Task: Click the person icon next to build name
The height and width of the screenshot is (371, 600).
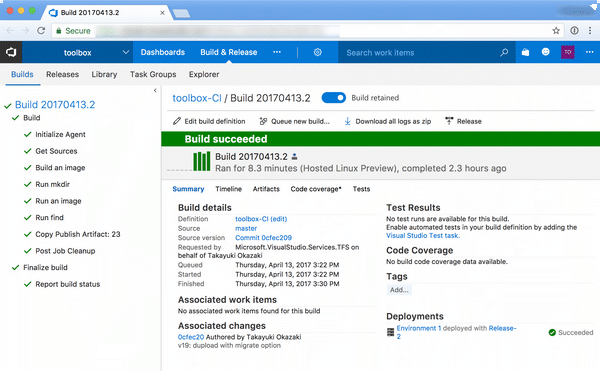Action: tap(294, 156)
